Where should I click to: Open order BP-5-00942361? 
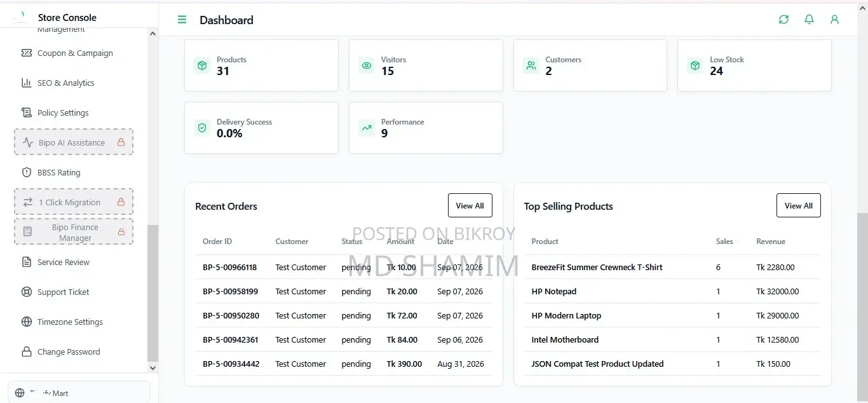coord(230,340)
